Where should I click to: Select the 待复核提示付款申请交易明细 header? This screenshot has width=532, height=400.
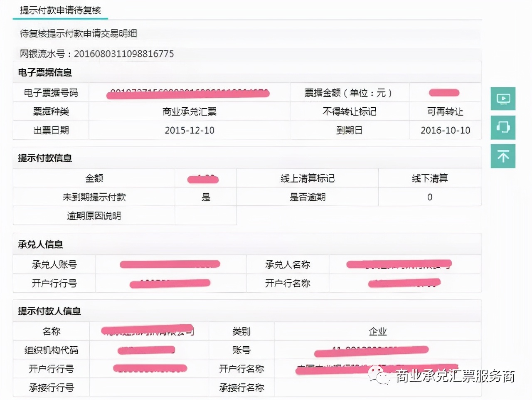pos(79,34)
